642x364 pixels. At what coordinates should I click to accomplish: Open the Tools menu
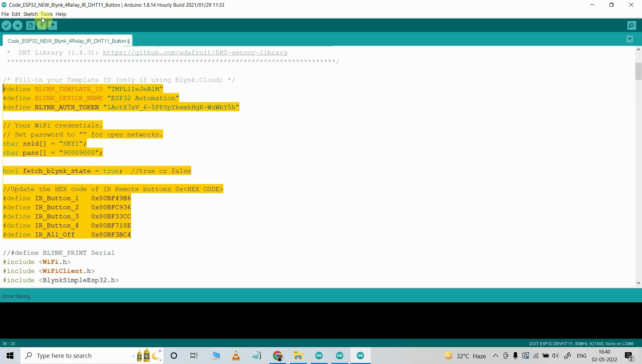[46, 14]
